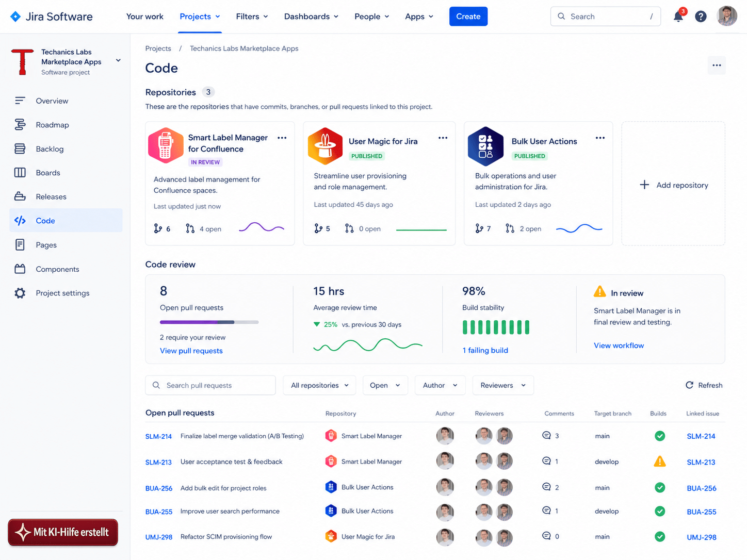
Task: Open the All repositories filter dropdown
Action: pos(320,385)
